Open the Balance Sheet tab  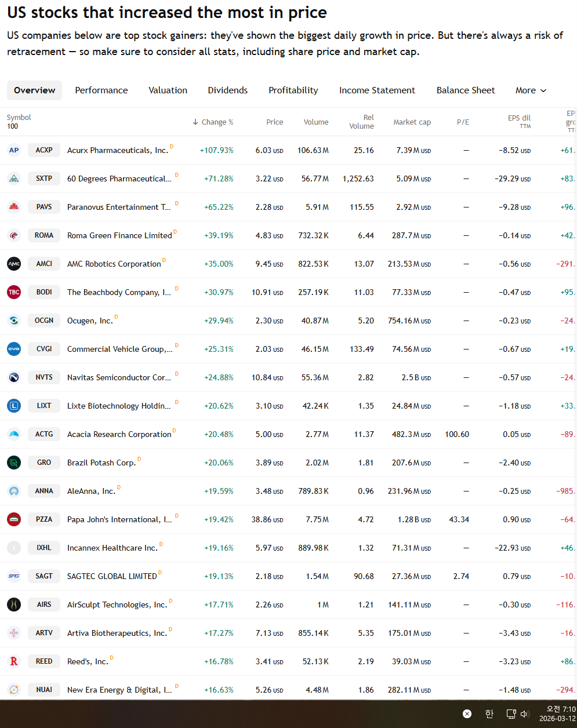(x=466, y=90)
